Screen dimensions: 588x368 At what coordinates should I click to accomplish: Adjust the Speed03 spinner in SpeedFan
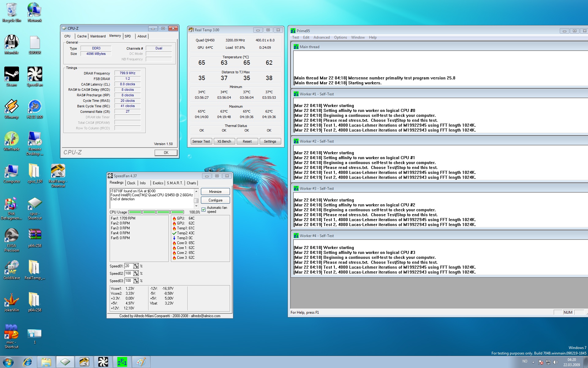(x=136, y=281)
